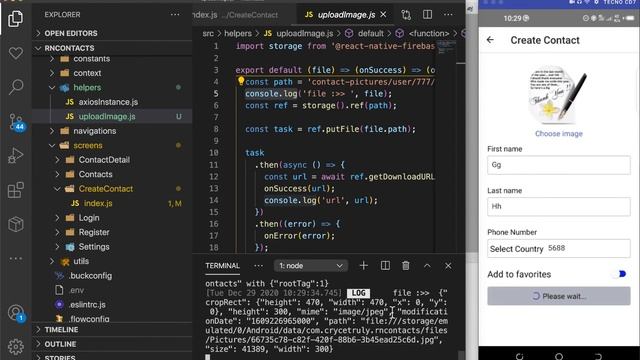Click the editor minimap preview
The image size is (640, 360).
coord(446,48)
